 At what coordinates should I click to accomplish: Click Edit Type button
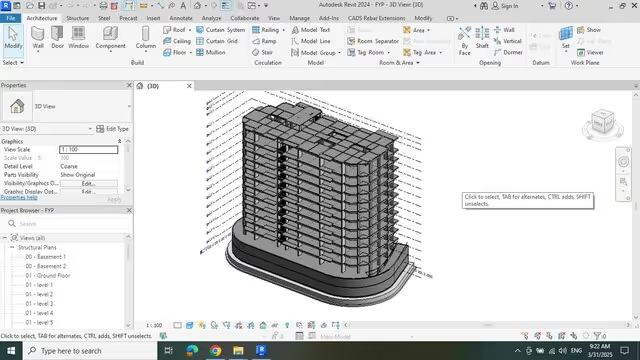(x=112, y=129)
